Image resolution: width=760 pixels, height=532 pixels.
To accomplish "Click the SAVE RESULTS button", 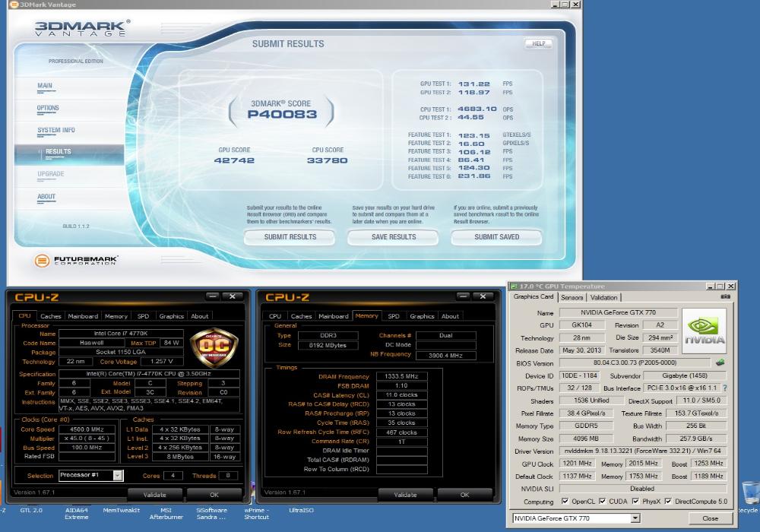I will pyautogui.click(x=394, y=237).
